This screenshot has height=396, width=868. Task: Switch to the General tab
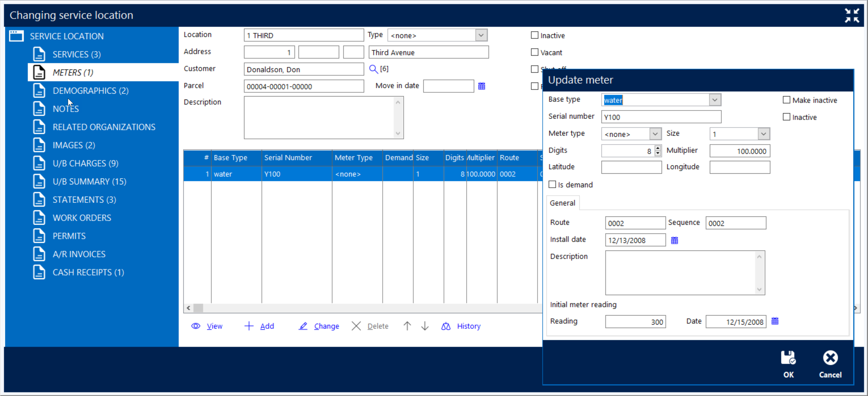pyautogui.click(x=562, y=203)
